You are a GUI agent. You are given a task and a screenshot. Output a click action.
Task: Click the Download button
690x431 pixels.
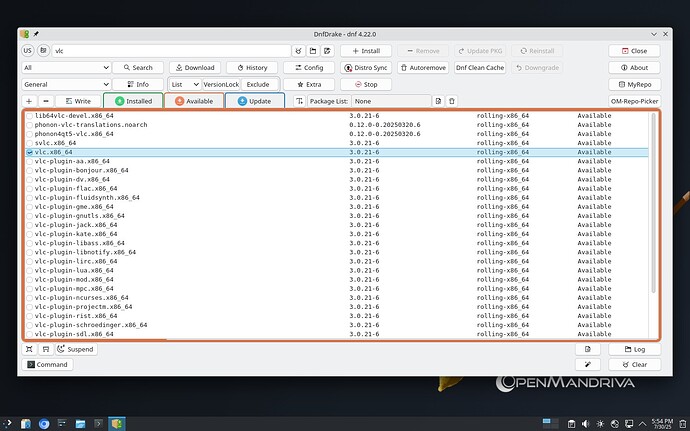point(195,68)
